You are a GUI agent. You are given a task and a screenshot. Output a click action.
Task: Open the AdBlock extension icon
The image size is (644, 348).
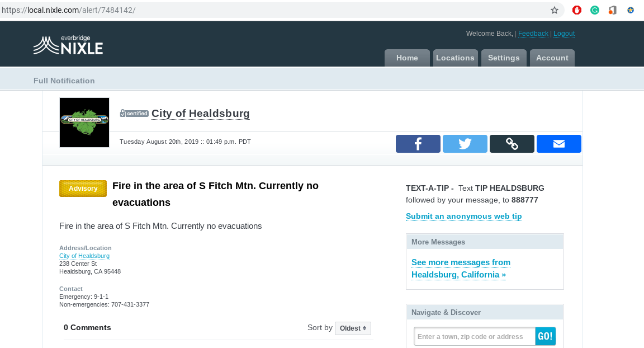pyautogui.click(x=577, y=10)
